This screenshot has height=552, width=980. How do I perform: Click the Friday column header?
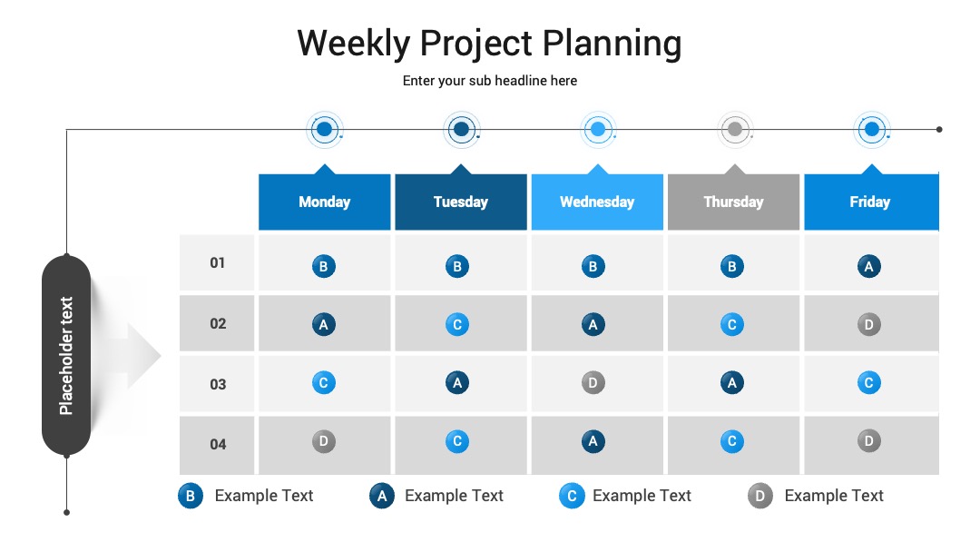tap(871, 202)
